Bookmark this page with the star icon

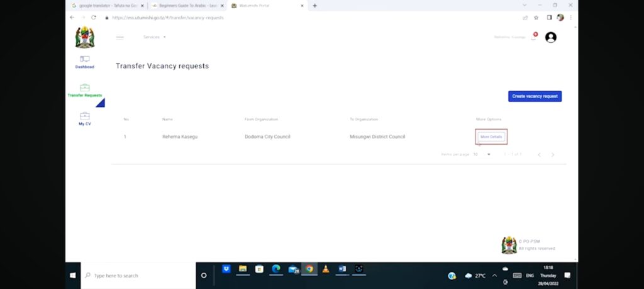536,18
